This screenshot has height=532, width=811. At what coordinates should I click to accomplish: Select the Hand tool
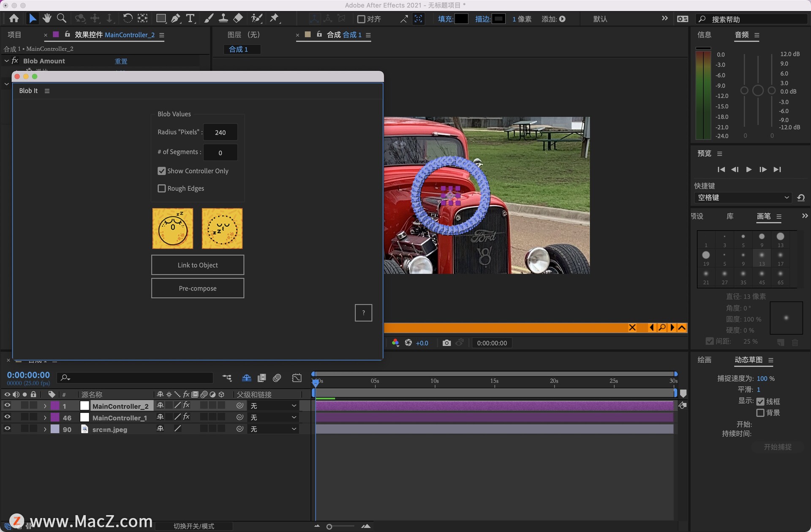pyautogui.click(x=47, y=18)
